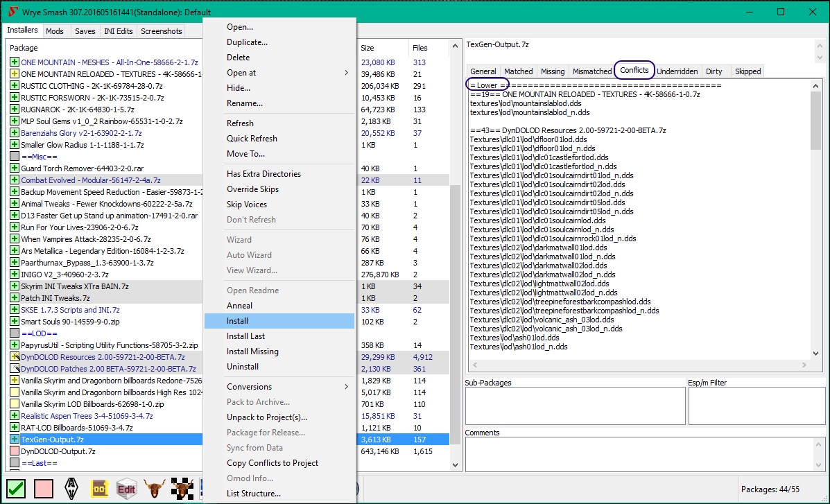Choose List Structure... menu entry
The image size is (830, 504).
coord(279,494)
